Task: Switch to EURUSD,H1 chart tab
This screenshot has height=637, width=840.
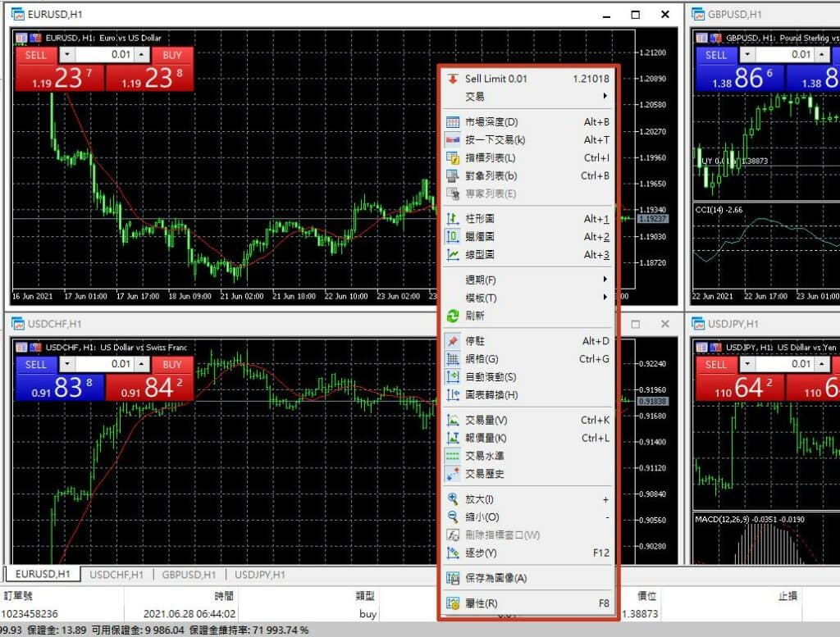Action: (x=43, y=574)
